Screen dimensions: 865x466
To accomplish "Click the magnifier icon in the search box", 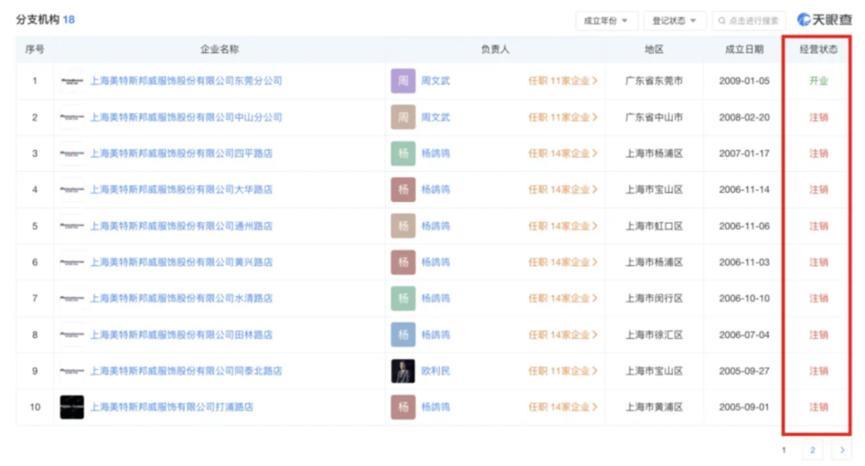I will [722, 21].
